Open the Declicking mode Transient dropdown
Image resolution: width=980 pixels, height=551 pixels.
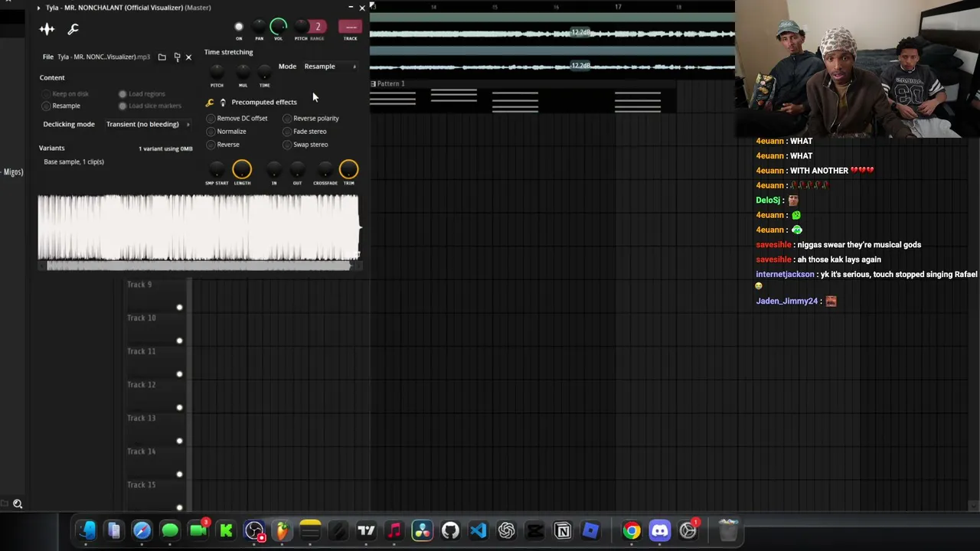(x=148, y=124)
